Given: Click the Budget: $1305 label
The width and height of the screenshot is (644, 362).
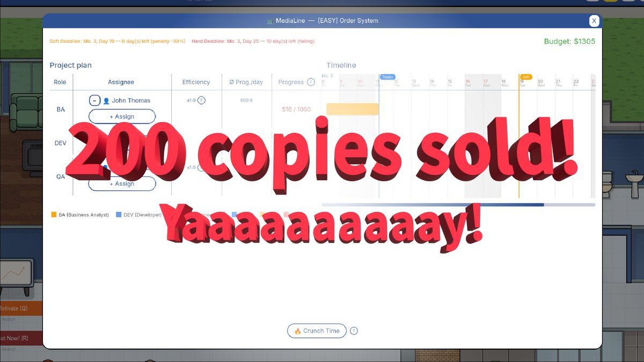Looking at the screenshot, I should (x=569, y=41).
